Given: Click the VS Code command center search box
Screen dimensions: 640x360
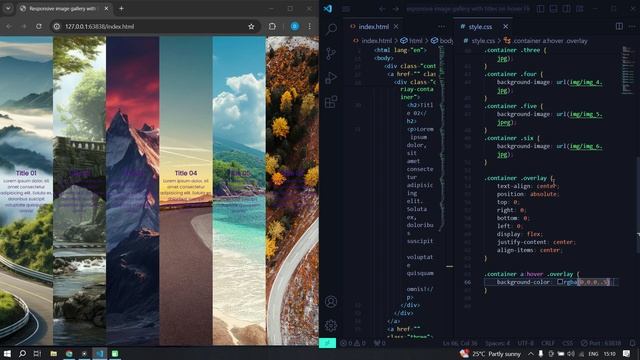Looking at the screenshot, I should point(468,9).
